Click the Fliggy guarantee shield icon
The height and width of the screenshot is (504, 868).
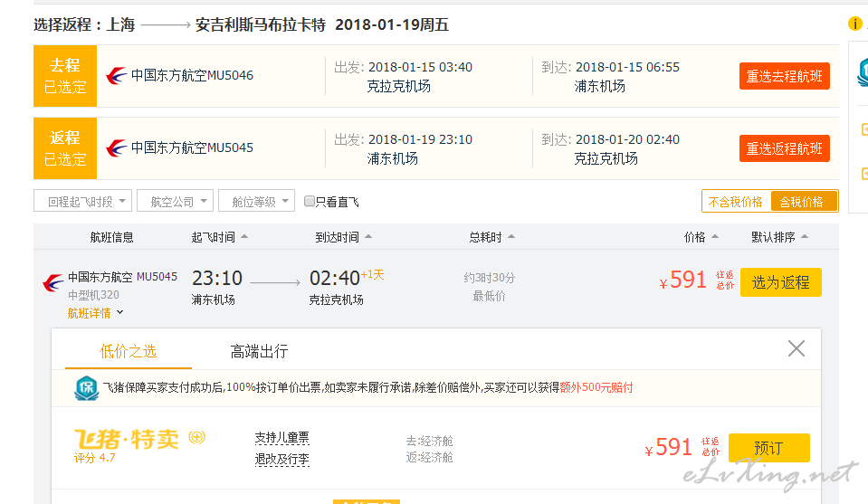87,388
